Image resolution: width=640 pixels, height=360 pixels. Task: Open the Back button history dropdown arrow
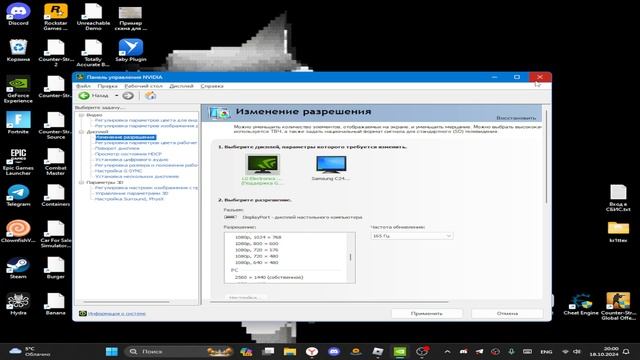(116, 96)
